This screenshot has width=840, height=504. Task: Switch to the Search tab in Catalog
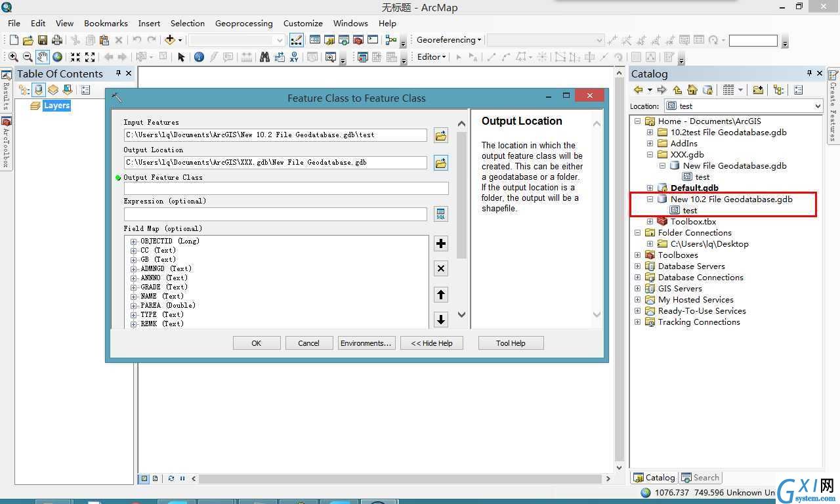point(701,478)
